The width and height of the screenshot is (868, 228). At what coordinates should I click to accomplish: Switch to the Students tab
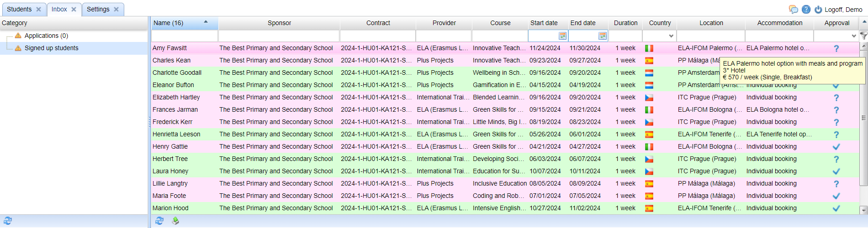tap(19, 9)
